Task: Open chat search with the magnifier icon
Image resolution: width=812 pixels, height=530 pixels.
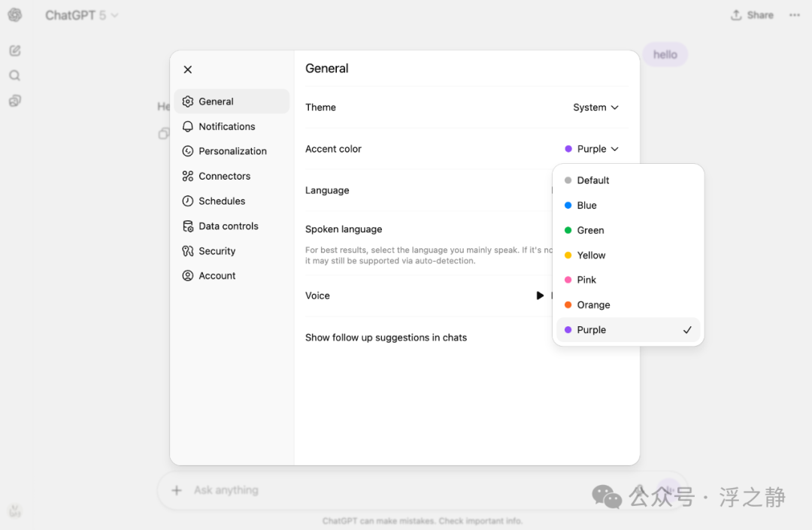Action: tap(15, 76)
